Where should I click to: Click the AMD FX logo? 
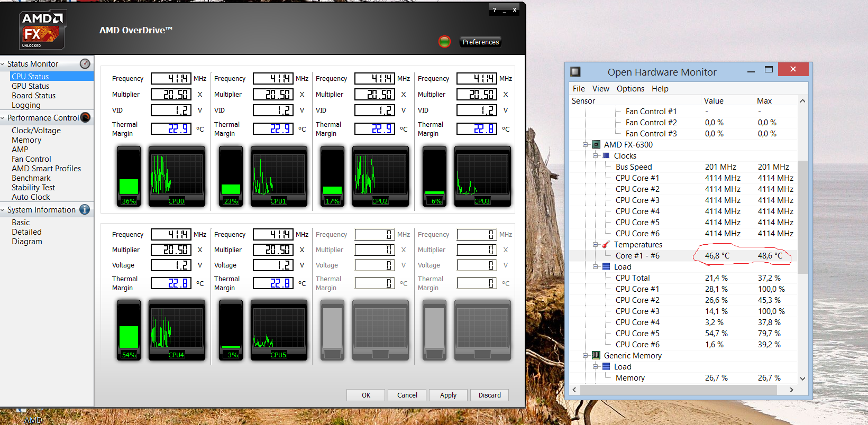coord(42,30)
